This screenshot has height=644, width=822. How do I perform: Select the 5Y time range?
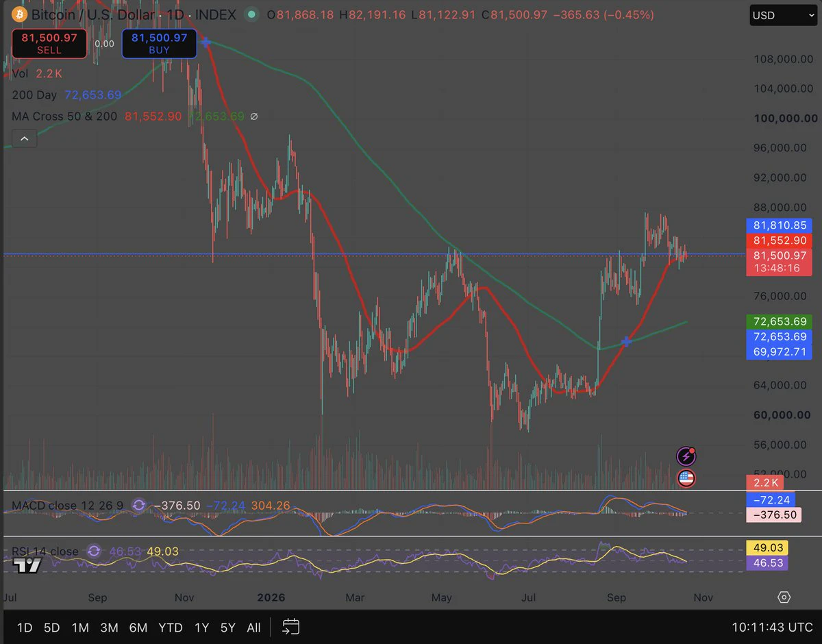(x=228, y=628)
